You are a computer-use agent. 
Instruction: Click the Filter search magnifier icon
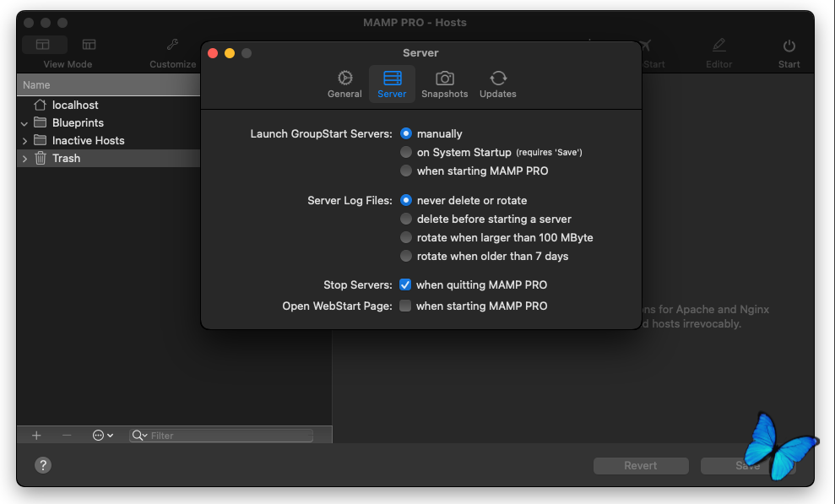pyautogui.click(x=139, y=436)
